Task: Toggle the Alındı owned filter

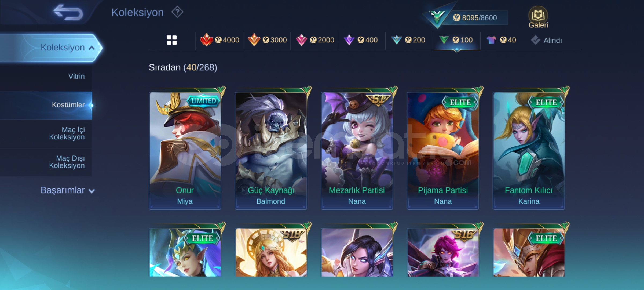Action: (x=546, y=40)
